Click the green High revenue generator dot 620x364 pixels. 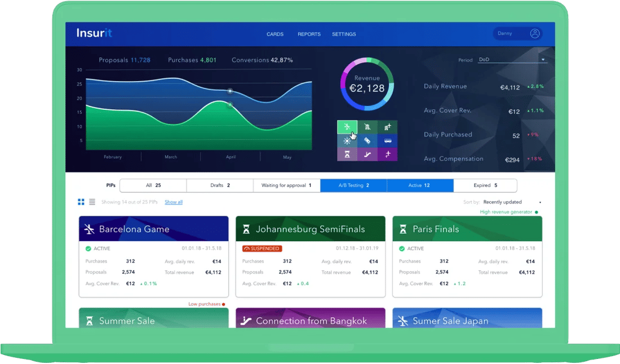tap(537, 212)
